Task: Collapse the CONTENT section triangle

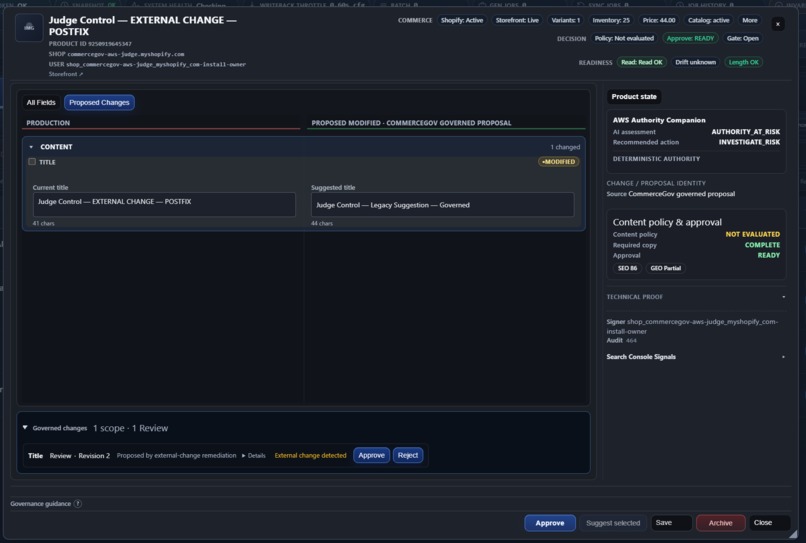Action: (x=31, y=147)
